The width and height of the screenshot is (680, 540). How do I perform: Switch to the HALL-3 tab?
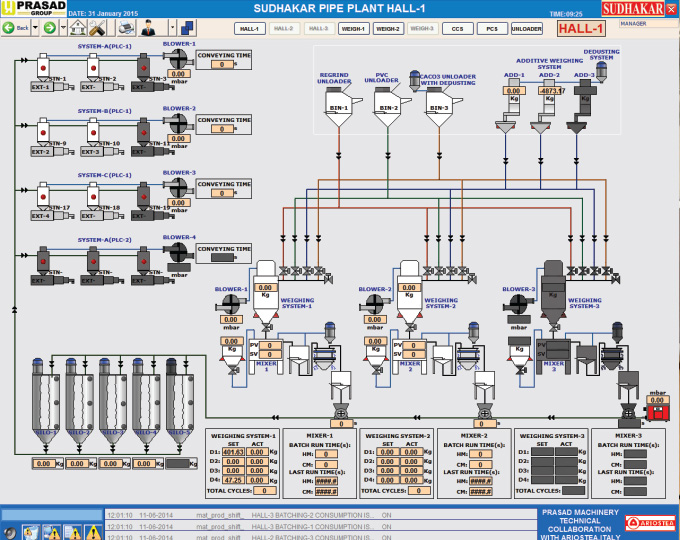(319, 29)
